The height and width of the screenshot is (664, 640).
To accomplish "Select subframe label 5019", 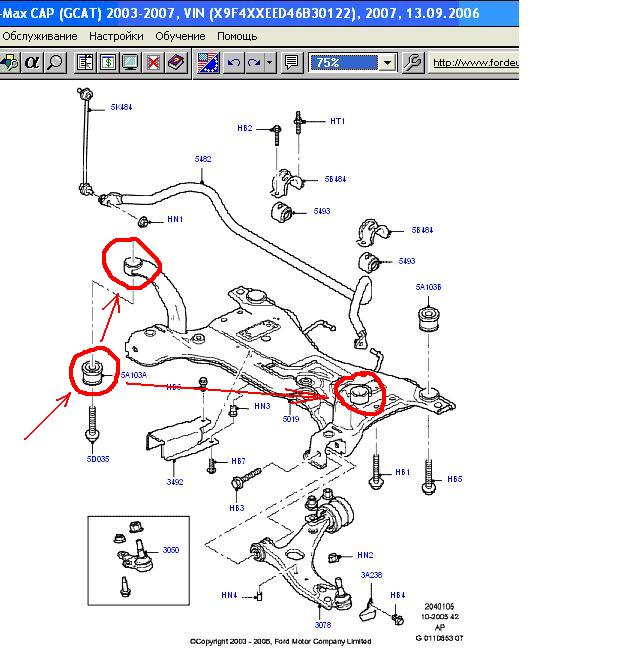I will [291, 419].
